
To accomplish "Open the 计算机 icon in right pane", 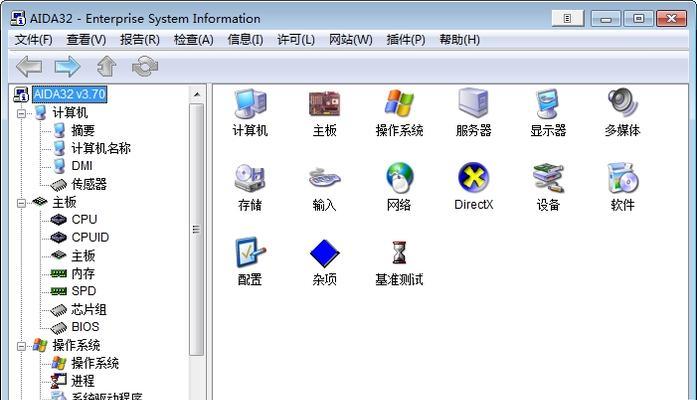I will (250, 113).
